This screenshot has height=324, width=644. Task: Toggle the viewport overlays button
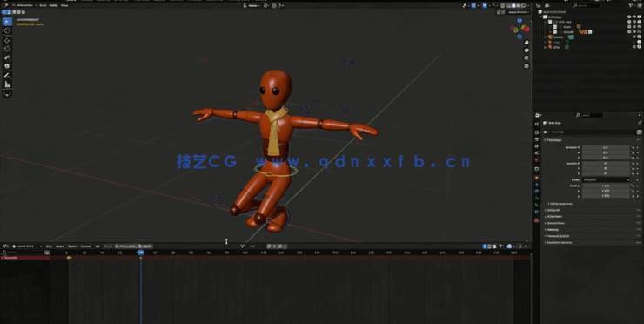(485, 6)
